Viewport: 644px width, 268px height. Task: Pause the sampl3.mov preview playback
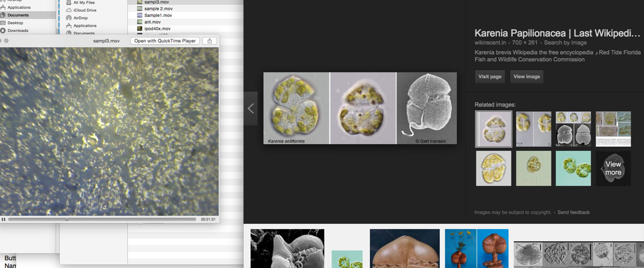click(x=4, y=219)
